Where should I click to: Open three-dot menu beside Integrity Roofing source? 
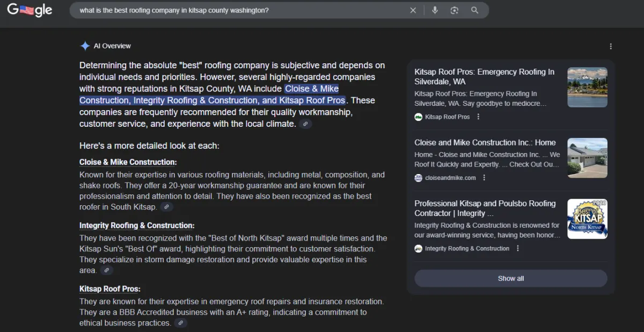tap(517, 248)
